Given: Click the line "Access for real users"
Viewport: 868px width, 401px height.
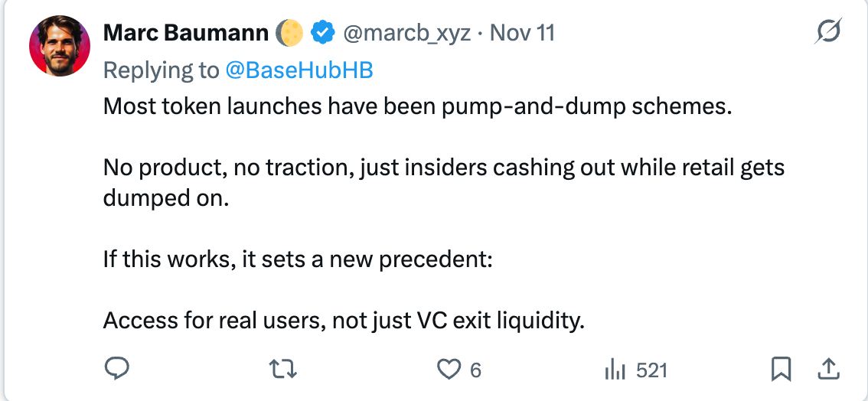Looking at the screenshot, I should click(x=344, y=320).
